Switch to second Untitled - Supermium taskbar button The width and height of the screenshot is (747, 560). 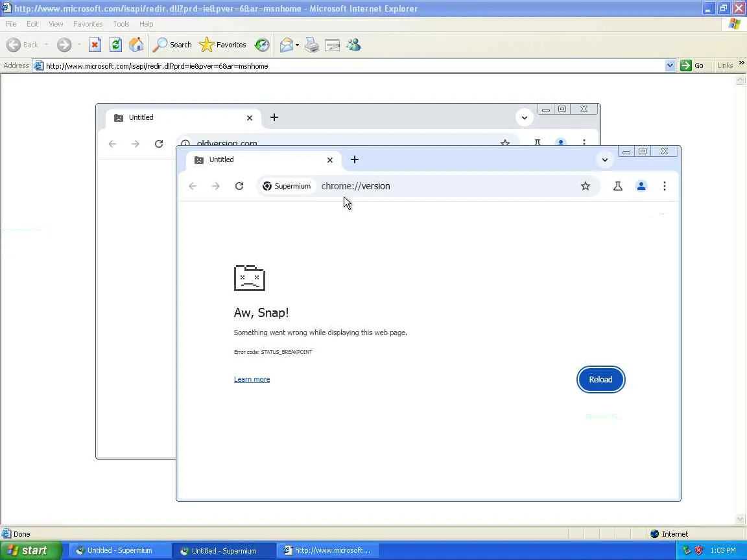pyautogui.click(x=224, y=551)
